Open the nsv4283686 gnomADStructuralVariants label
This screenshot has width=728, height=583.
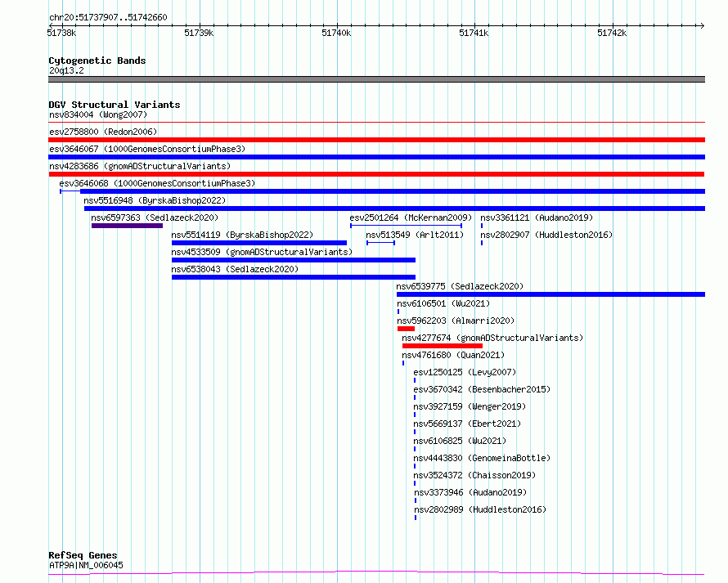140,166
